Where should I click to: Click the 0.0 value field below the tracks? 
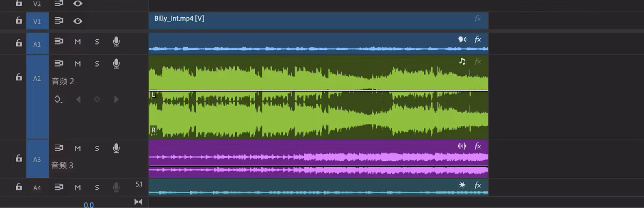pyautogui.click(x=89, y=204)
